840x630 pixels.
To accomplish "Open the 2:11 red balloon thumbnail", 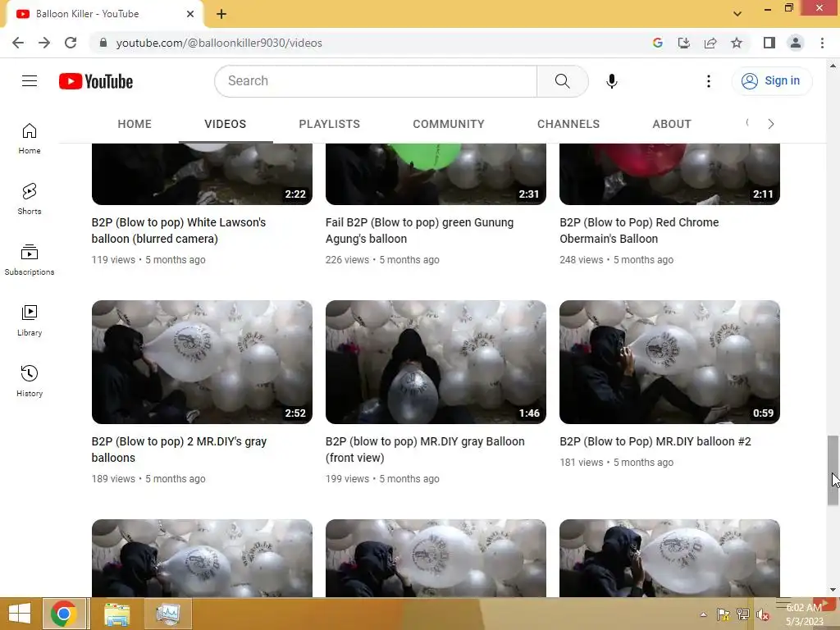I will (669, 174).
